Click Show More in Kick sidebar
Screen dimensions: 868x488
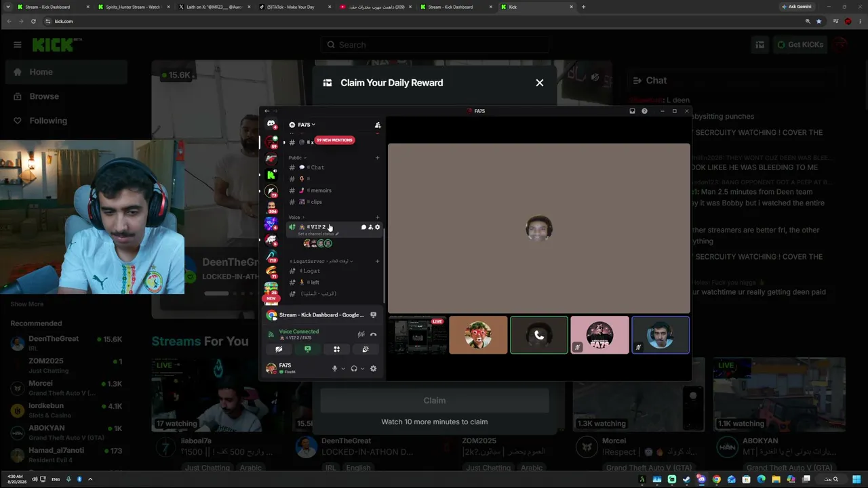click(26, 304)
